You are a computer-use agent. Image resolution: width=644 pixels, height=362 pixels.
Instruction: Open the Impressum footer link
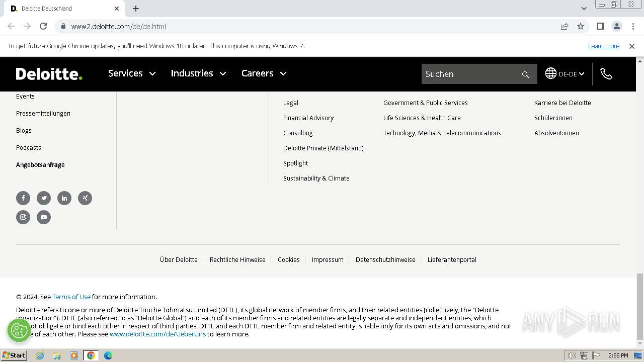tap(328, 260)
